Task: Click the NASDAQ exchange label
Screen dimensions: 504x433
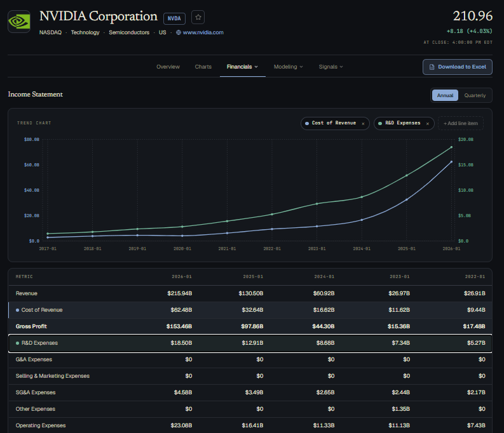Action: (x=50, y=32)
